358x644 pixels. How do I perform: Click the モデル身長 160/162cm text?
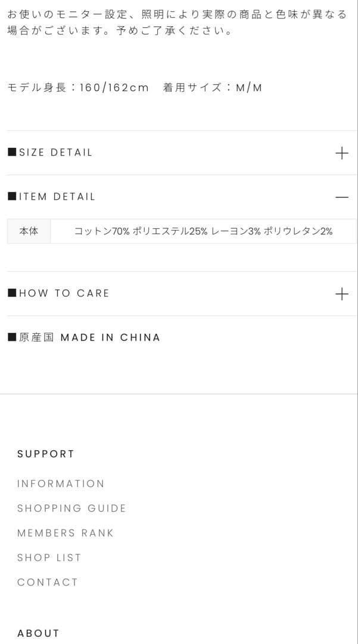click(78, 88)
